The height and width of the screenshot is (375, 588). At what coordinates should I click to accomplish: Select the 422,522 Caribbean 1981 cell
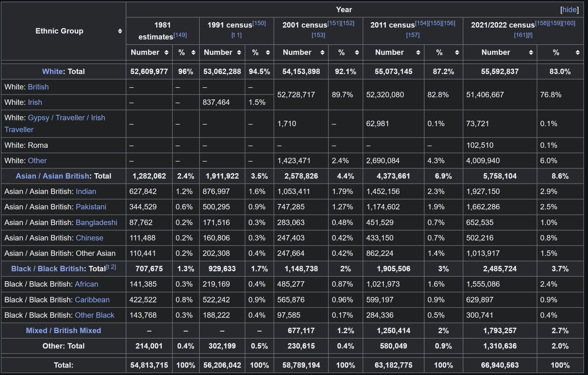click(x=149, y=300)
